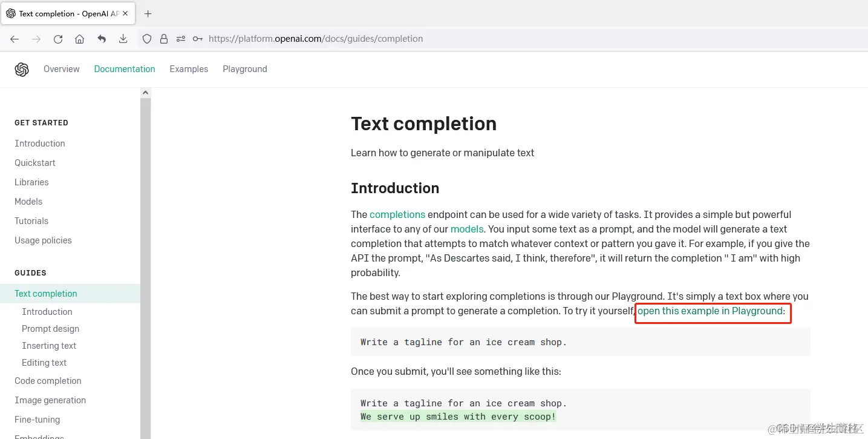The image size is (868, 439).
Task: Click the Text completion page heading
Action: pyautogui.click(x=423, y=124)
